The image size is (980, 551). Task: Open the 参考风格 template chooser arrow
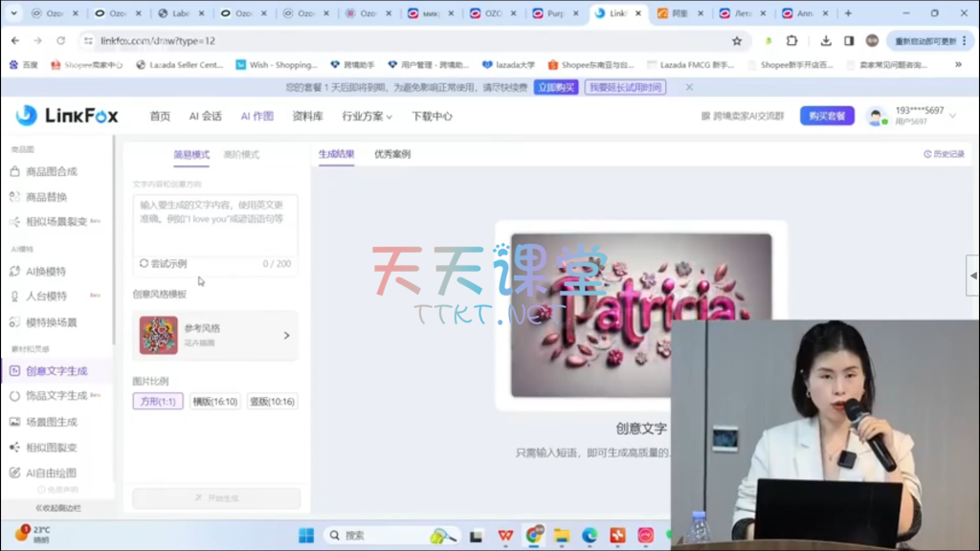click(286, 336)
